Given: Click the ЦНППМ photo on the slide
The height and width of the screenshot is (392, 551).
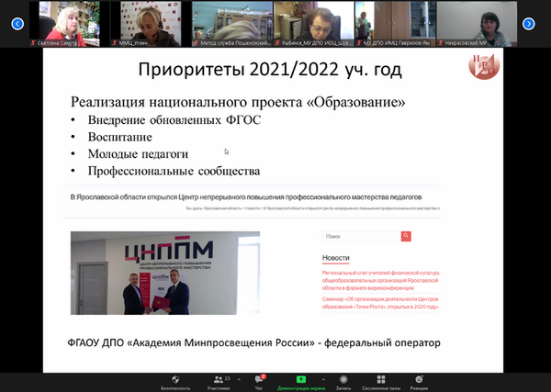Looking at the screenshot, I should click(x=165, y=273).
